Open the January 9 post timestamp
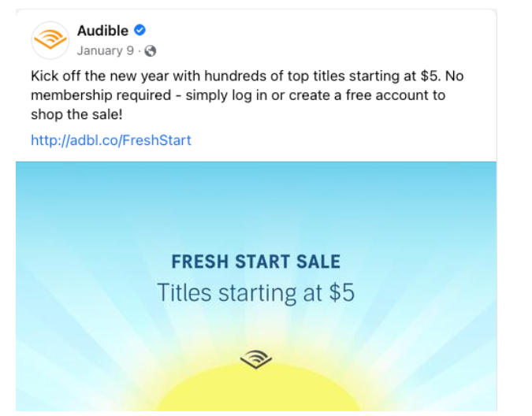This screenshot has width=532, height=416. [105, 51]
